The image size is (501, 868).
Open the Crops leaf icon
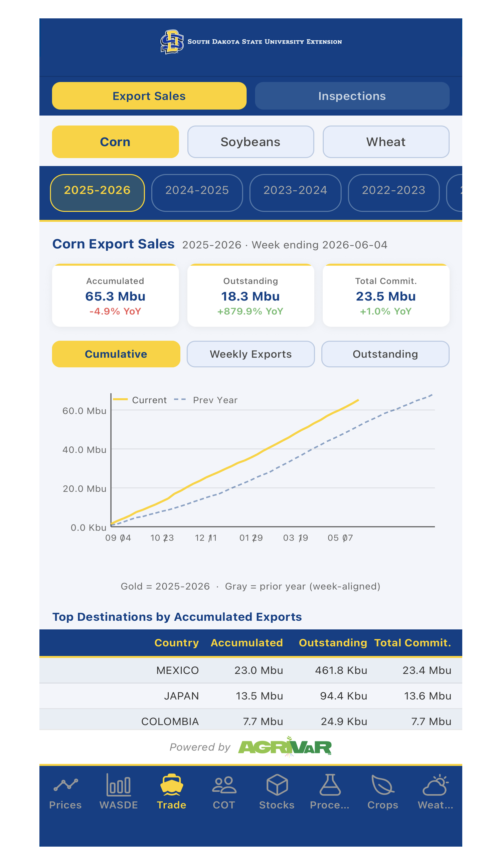[x=383, y=785]
